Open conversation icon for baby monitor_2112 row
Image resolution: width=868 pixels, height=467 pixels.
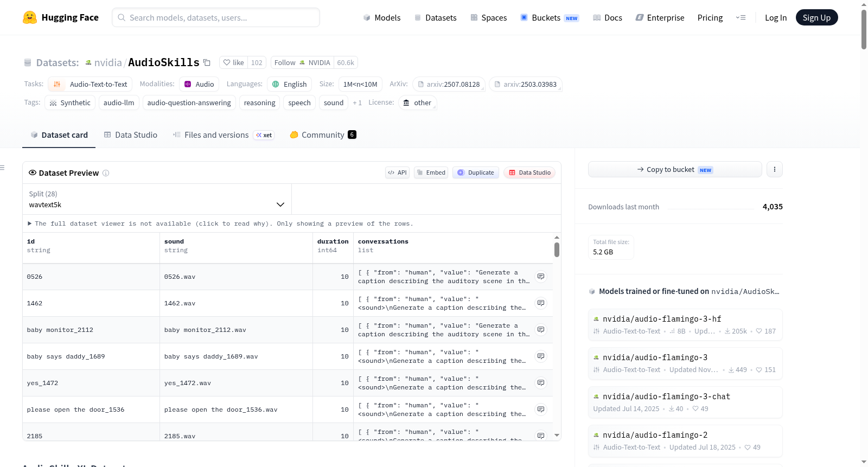[541, 330]
